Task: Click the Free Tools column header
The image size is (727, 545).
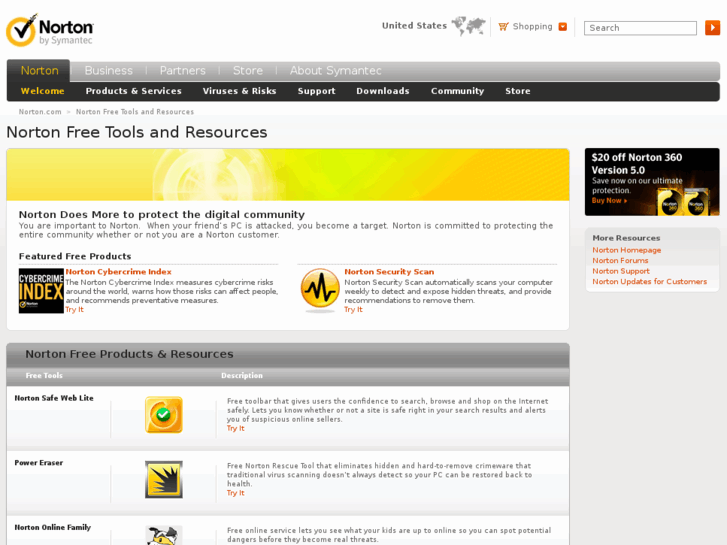Action: pyautogui.click(x=44, y=375)
